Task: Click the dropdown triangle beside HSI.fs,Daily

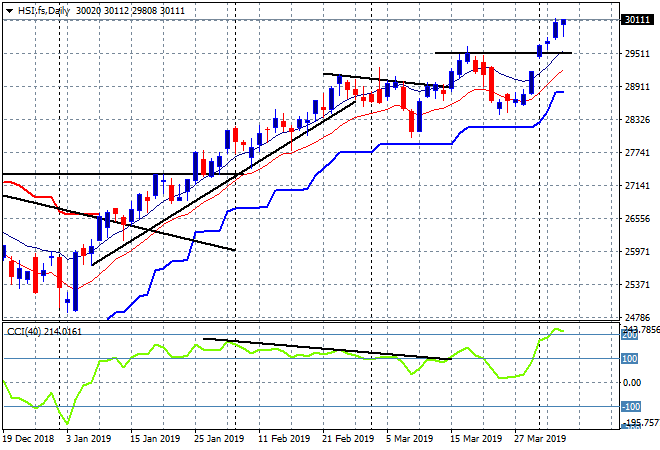Action: click(9, 9)
